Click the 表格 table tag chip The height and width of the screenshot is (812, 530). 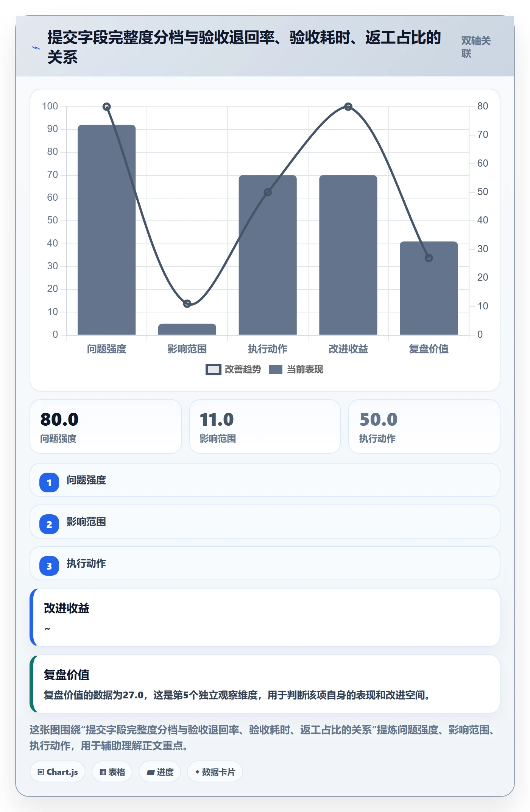click(112, 772)
